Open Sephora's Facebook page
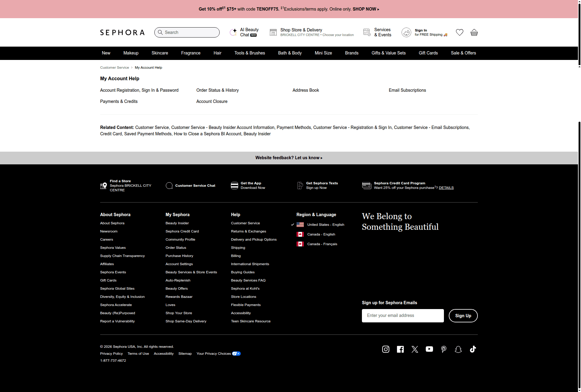 [x=400, y=349]
